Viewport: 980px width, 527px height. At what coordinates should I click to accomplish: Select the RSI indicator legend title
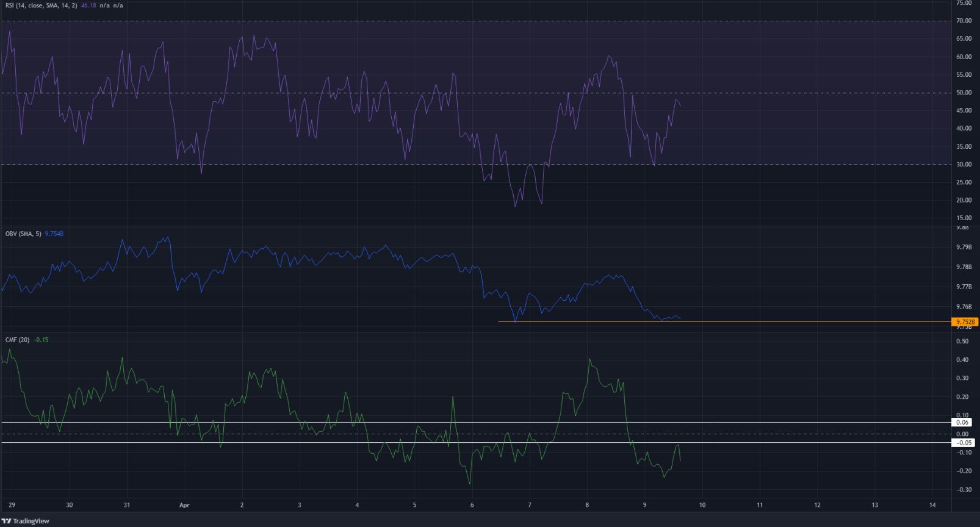(40, 5)
